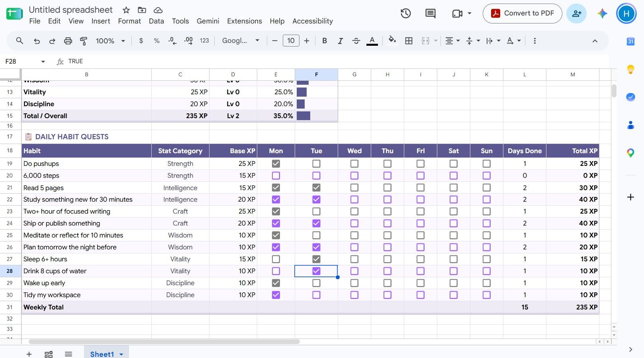Screen dimensions: 644x358
Task: Pick a text color
Action: (372, 41)
